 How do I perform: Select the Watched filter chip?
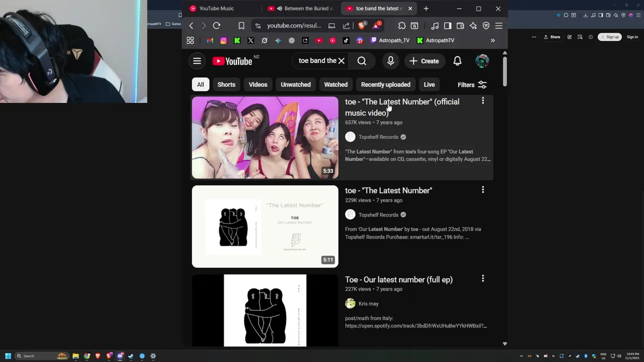(336, 84)
